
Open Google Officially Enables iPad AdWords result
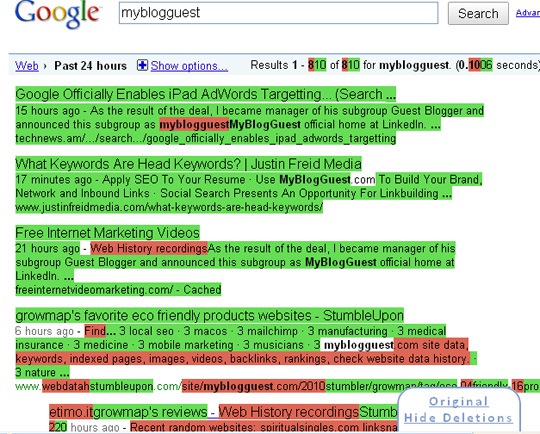[x=206, y=94]
